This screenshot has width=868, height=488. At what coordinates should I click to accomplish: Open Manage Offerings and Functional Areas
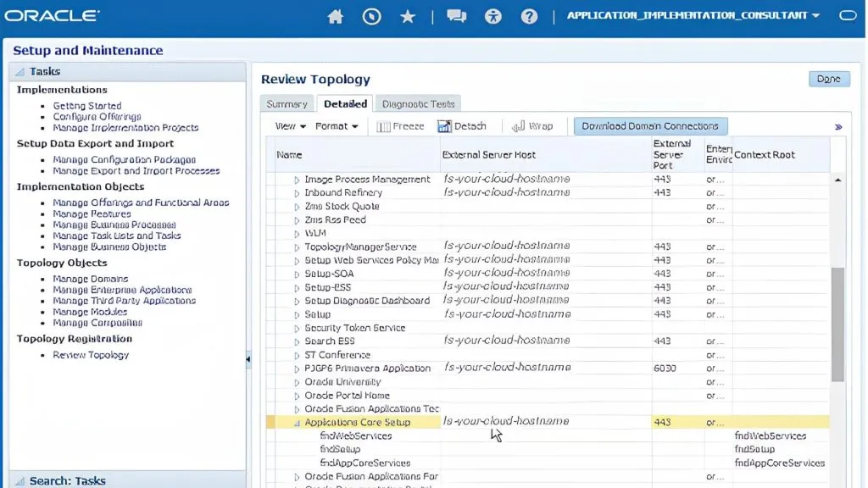tap(141, 203)
